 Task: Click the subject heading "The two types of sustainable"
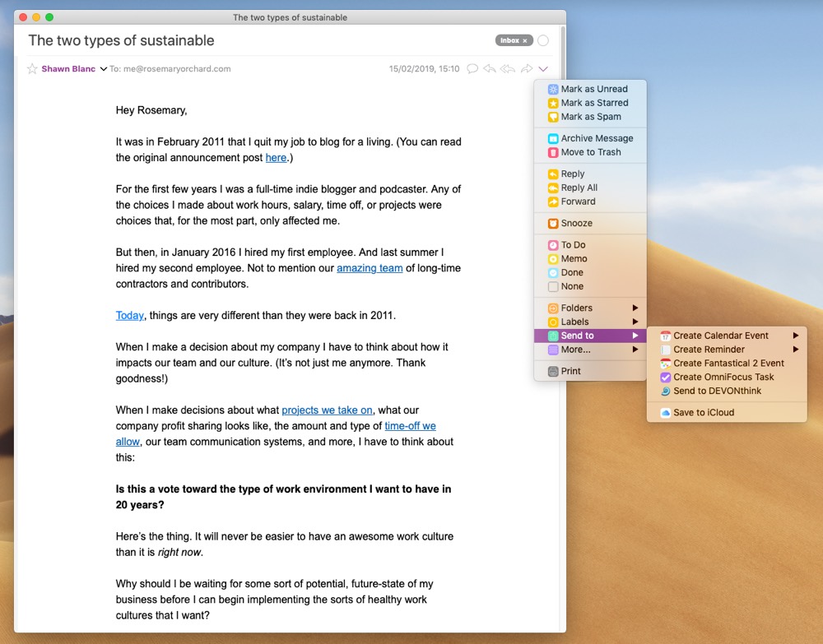point(121,40)
